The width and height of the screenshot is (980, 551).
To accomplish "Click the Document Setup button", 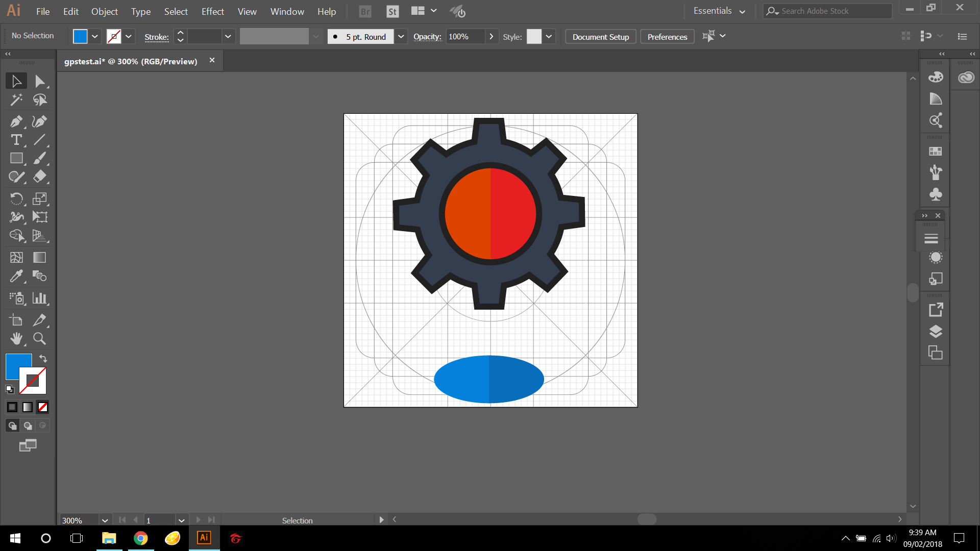I will (600, 37).
